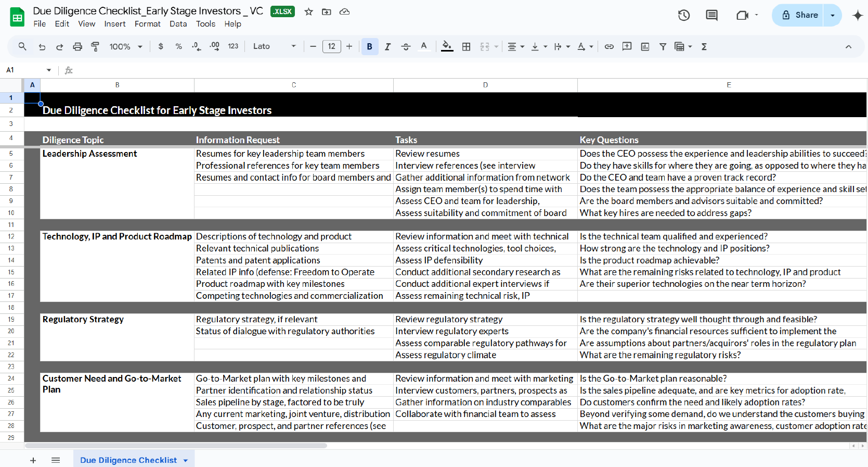The height and width of the screenshot is (467, 868).
Task: Decrease font size with minus button
Action: (313, 46)
